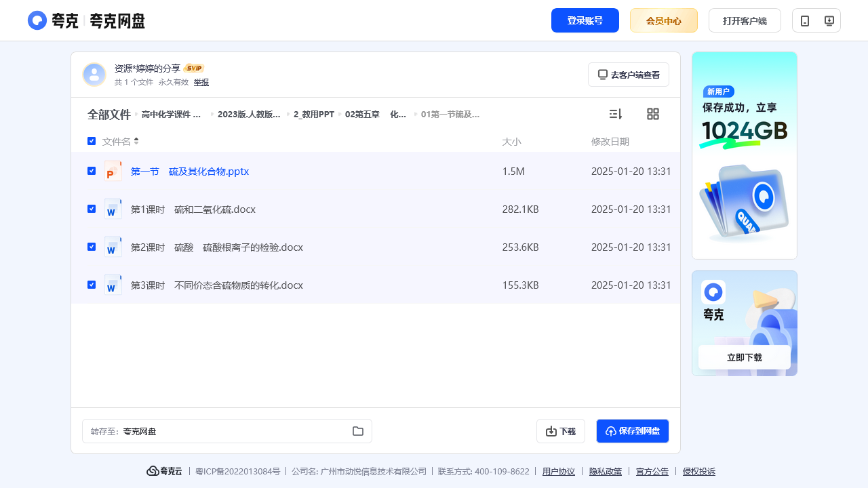Click 立即下载 in Quark ad card
Image resolution: width=868 pixels, height=488 pixels.
[745, 357]
